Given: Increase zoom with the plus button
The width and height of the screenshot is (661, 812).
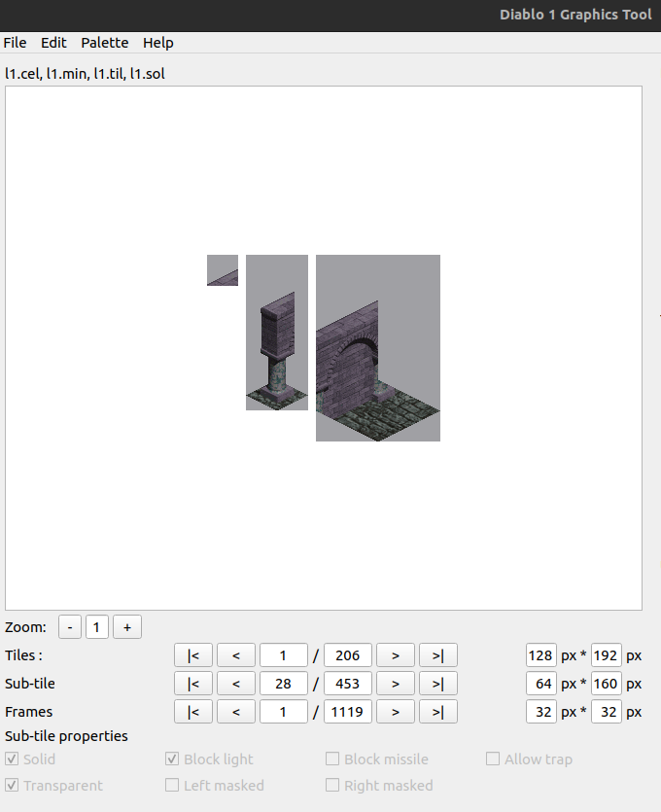Looking at the screenshot, I should [126, 627].
